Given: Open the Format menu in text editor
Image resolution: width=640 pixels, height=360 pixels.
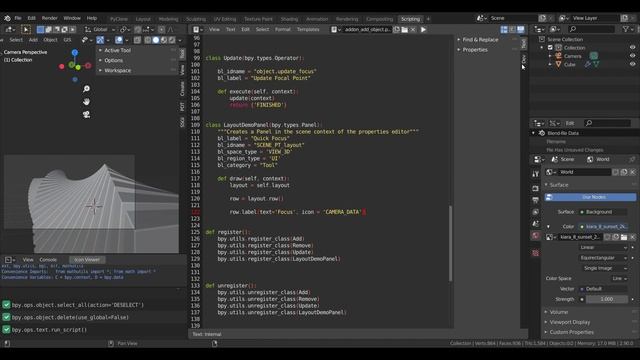Looking at the screenshot, I should [283, 29].
